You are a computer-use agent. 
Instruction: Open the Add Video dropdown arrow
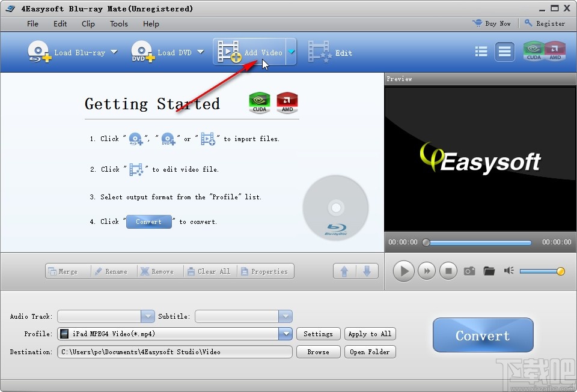pyautogui.click(x=291, y=52)
